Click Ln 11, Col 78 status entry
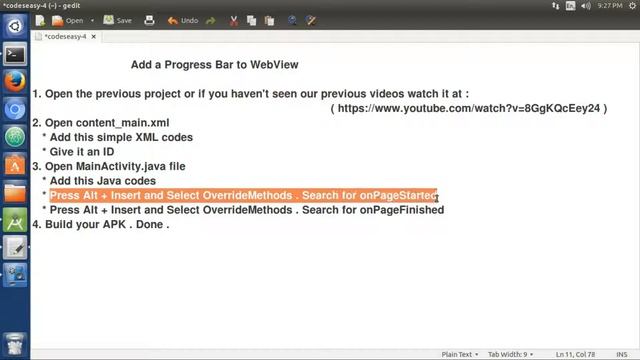This screenshot has width=640, height=360. click(575, 354)
